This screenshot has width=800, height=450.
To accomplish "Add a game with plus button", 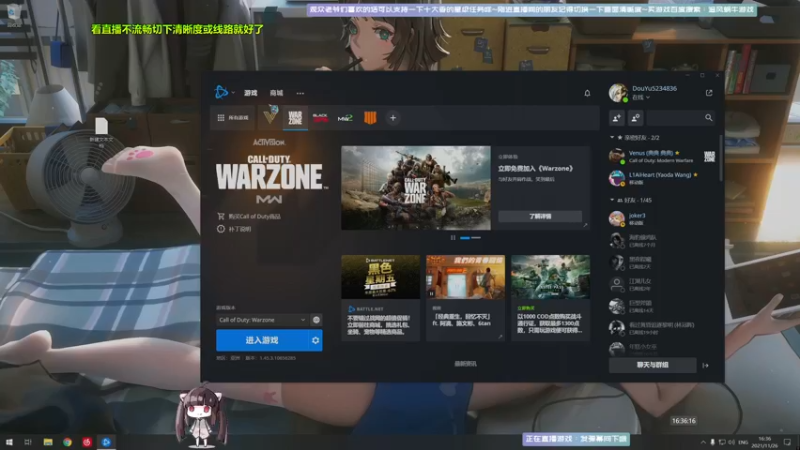I will [393, 118].
